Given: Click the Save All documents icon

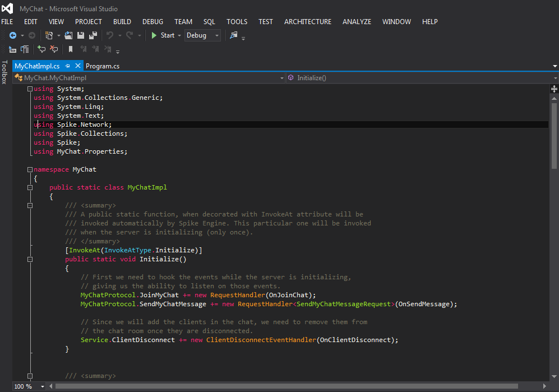Looking at the screenshot, I should tap(93, 35).
